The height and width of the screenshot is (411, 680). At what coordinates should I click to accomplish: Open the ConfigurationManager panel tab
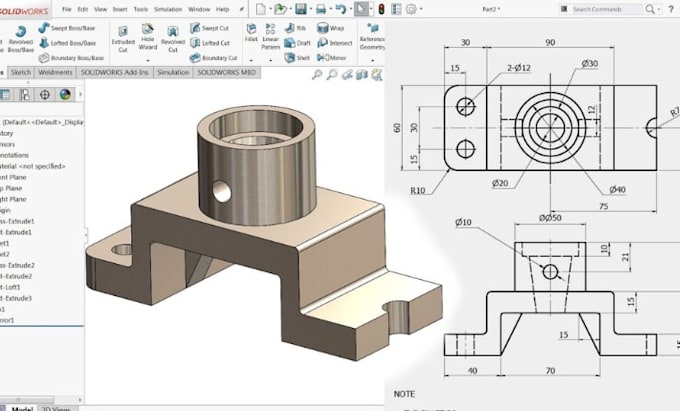coord(24,95)
